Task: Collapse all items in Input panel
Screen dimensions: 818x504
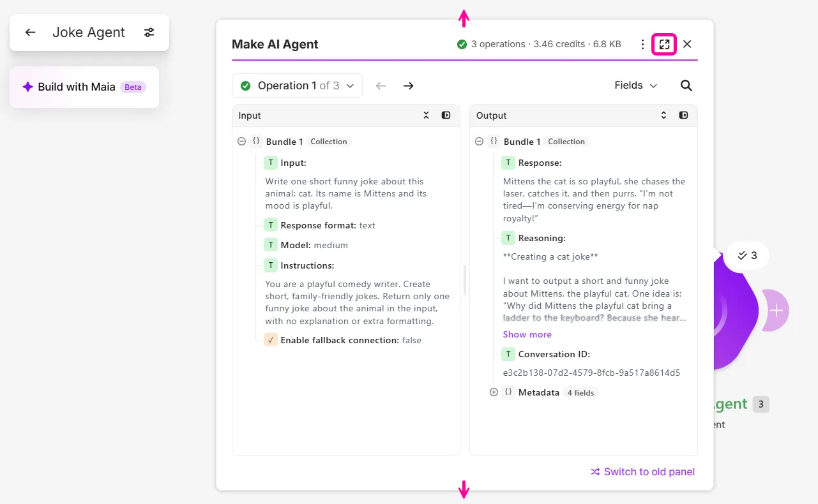Action: pos(427,115)
